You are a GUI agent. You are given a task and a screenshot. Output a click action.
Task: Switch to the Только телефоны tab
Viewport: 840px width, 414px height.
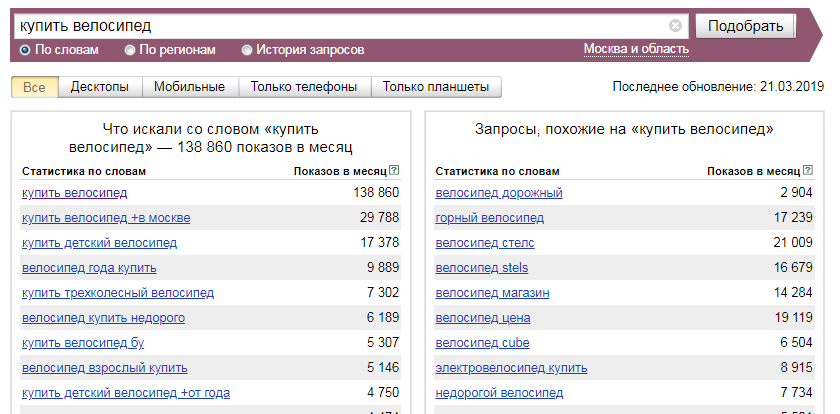[304, 87]
